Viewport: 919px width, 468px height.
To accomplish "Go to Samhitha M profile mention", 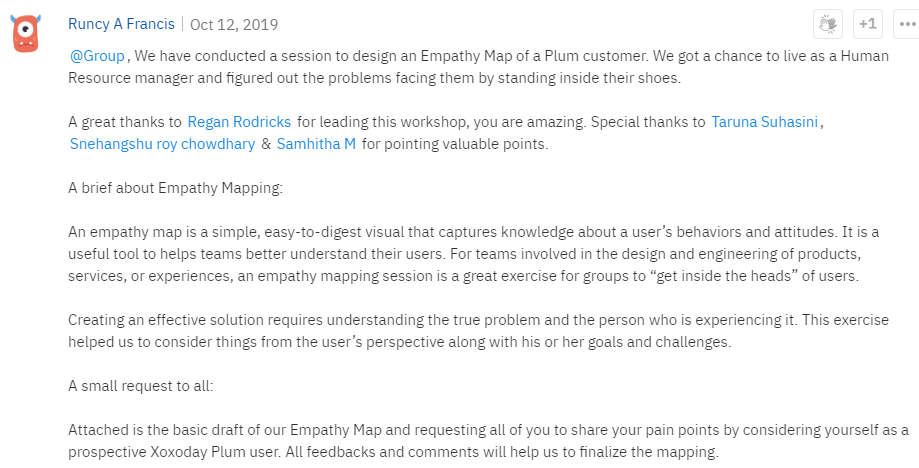I will pos(316,144).
